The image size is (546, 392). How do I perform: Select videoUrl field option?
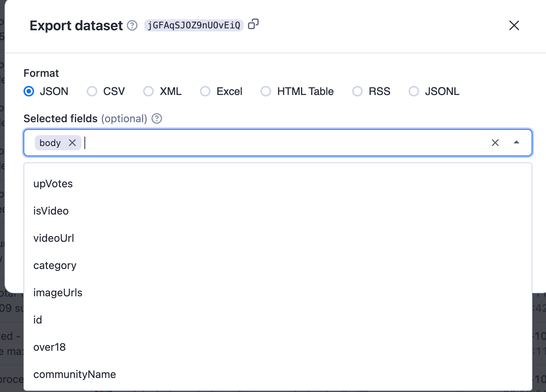[278, 238]
